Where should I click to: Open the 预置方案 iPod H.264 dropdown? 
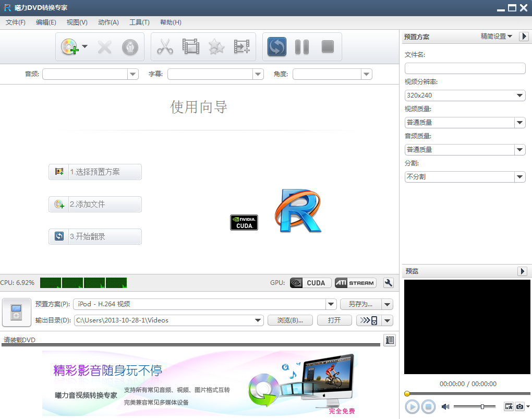tap(204, 304)
